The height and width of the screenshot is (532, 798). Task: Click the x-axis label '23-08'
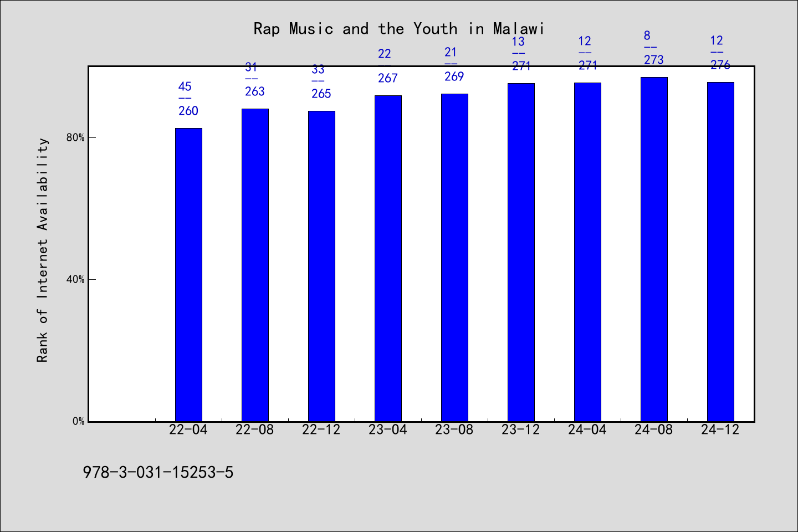[x=454, y=430]
